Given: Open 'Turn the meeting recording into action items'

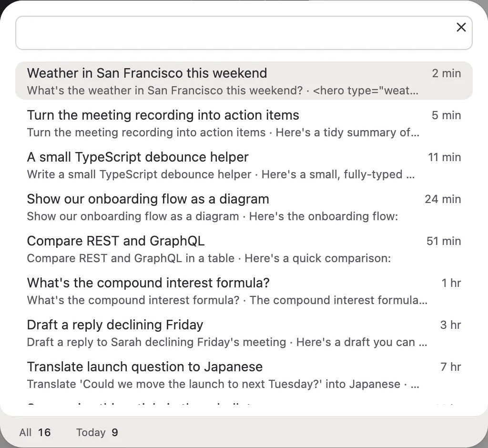Looking at the screenshot, I should (x=244, y=123).
